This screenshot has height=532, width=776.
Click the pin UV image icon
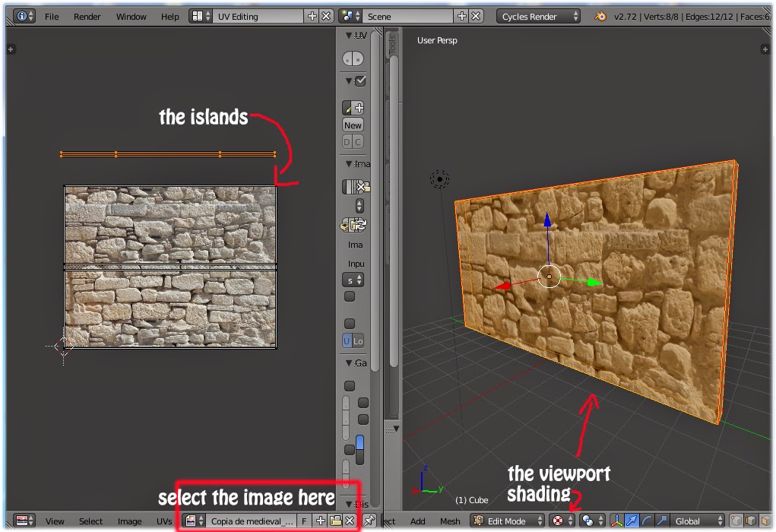click(371, 521)
